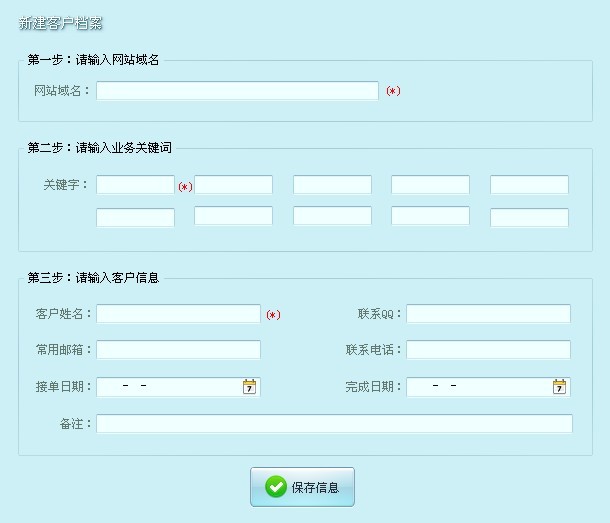Click the 关键字： label
This screenshot has width=610, height=523.
point(67,184)
